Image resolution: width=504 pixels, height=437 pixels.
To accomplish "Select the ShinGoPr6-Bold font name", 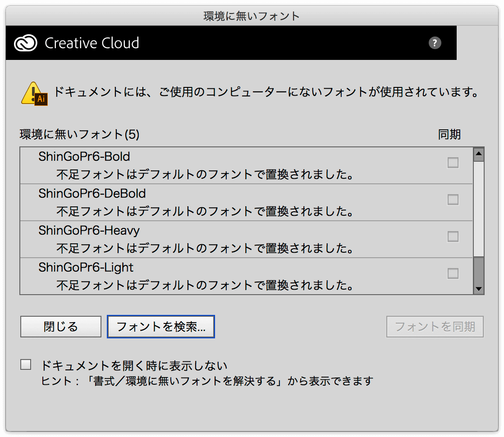I will pos(84,156).
